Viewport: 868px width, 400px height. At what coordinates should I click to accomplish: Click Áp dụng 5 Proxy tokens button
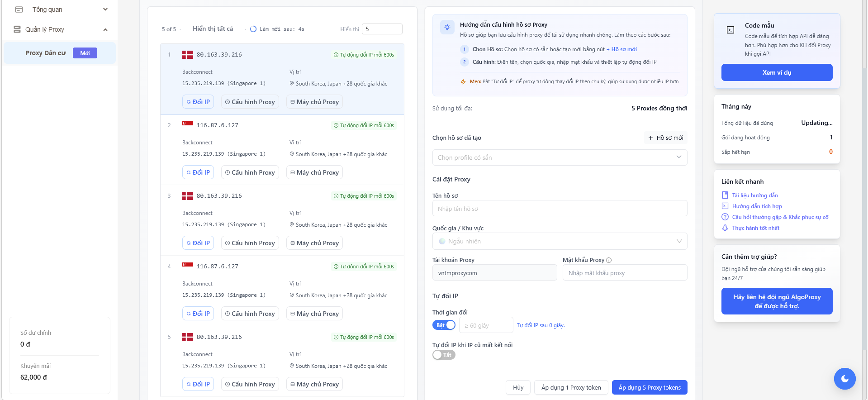649,387
